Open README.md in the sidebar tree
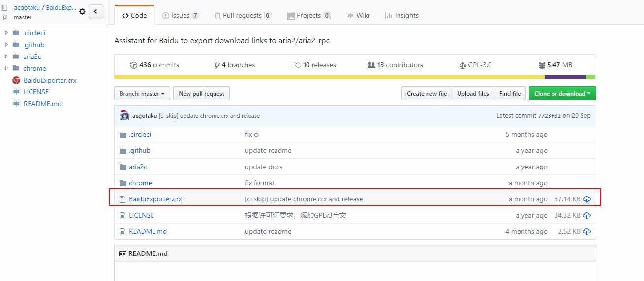 [42, 104]
